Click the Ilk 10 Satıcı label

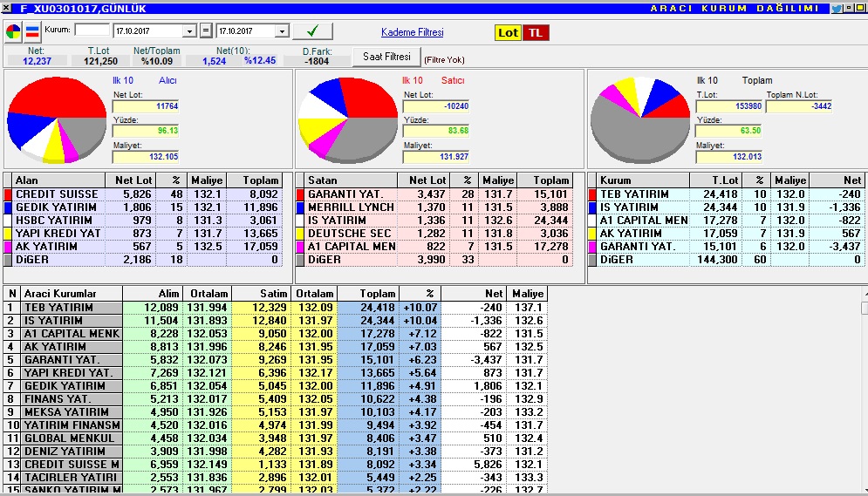434,81
